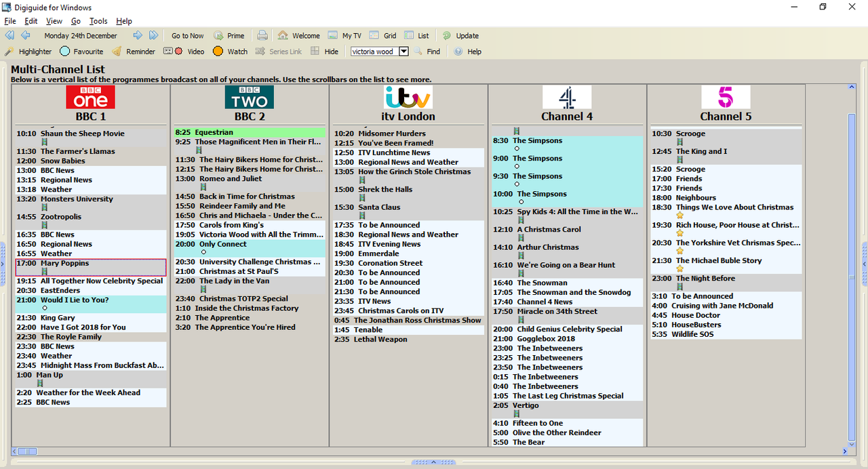Open the Help menu
The height and width of the screenshot is (469, 868).
pos(124,21)
